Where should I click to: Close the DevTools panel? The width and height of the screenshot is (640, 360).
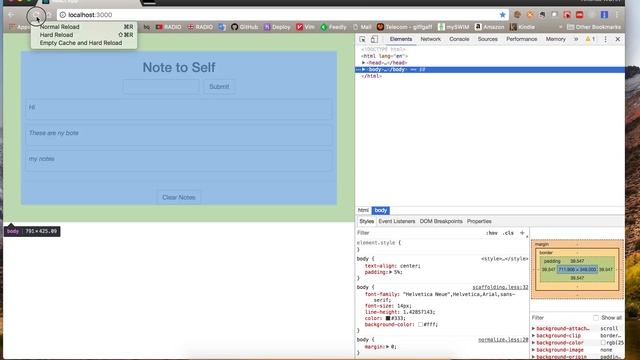coord(618,39)
